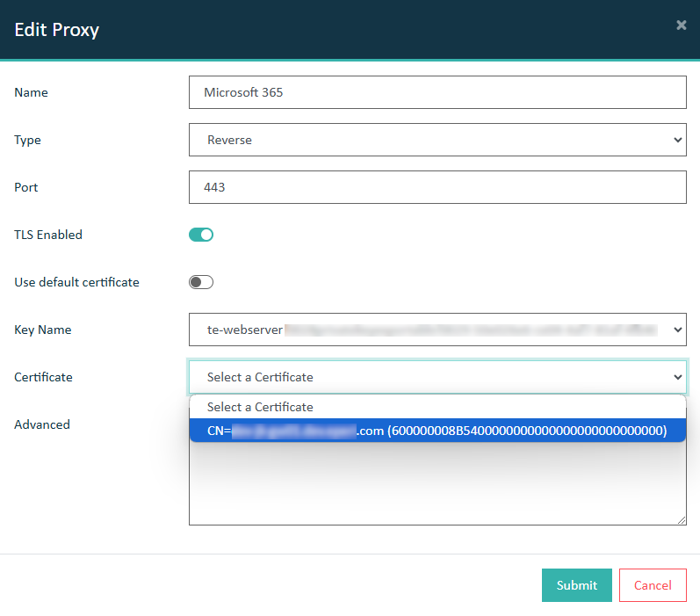Click the Port field showing 443
700x616 pixels.
(x=437, y=187)
